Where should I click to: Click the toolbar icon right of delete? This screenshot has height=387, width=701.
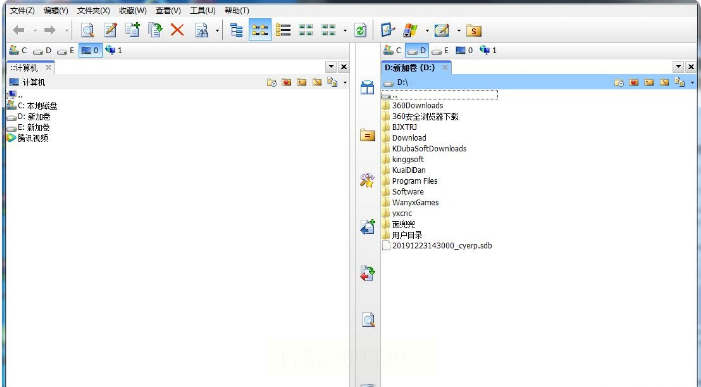202,30
